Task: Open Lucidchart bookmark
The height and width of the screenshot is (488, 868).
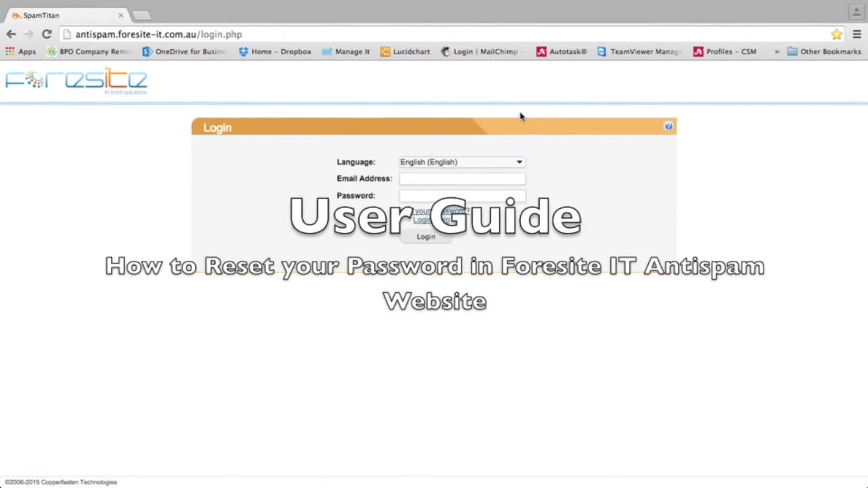Action: tap(405, 52)
